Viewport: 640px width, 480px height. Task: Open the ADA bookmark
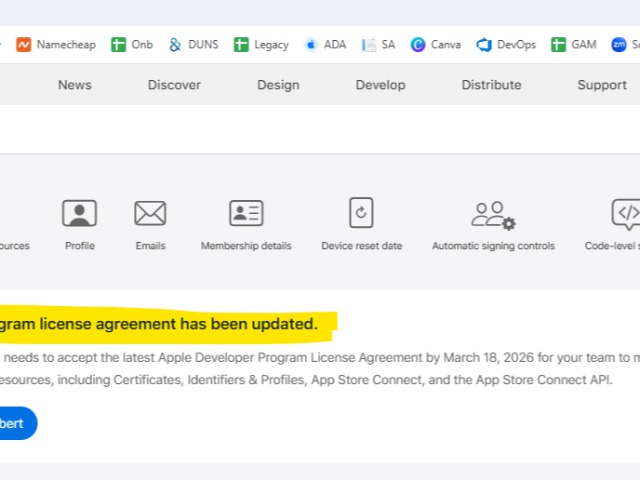(x=325, y=44)
